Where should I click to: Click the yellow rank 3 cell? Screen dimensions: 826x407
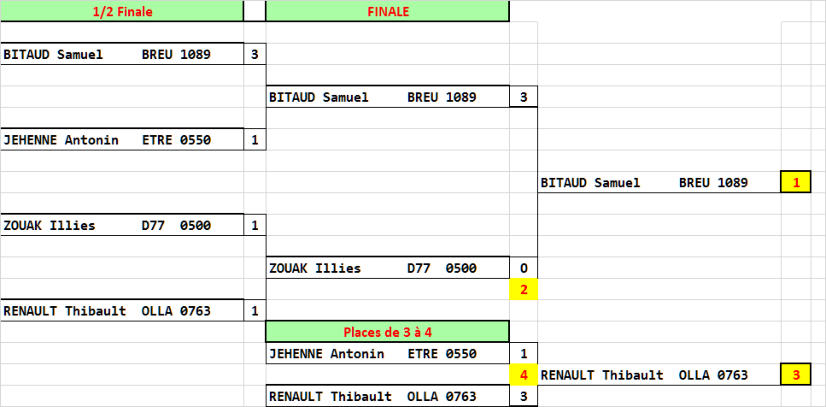click(x=796, y=375)
